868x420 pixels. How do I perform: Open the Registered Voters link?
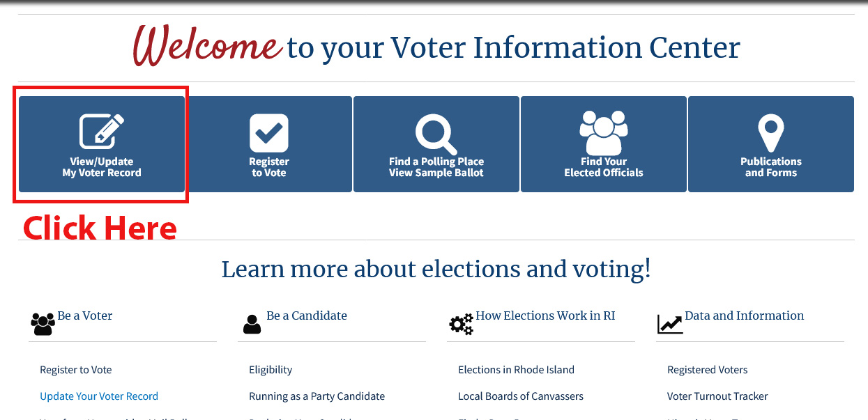pos(708,370)
